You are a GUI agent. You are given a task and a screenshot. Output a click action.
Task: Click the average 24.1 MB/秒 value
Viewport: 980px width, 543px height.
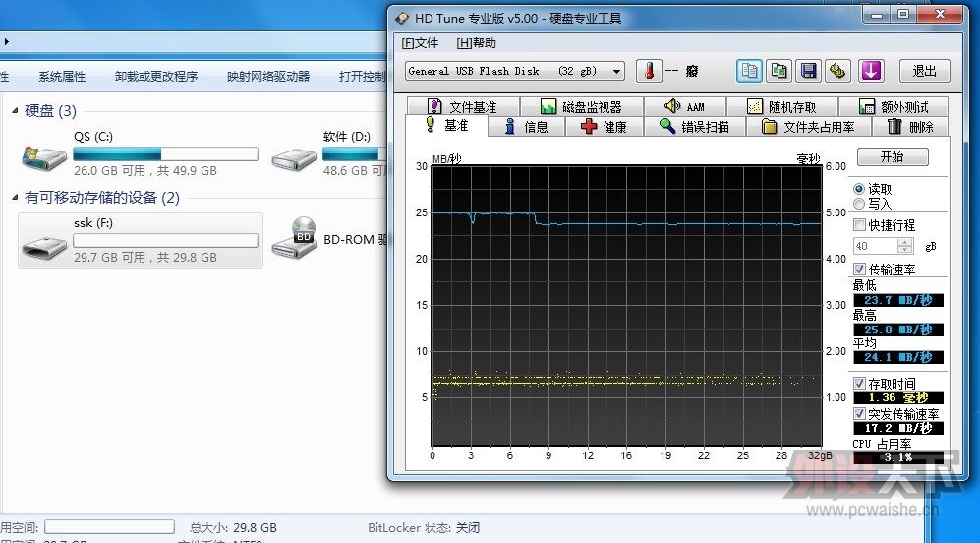[x=898, y=357]
